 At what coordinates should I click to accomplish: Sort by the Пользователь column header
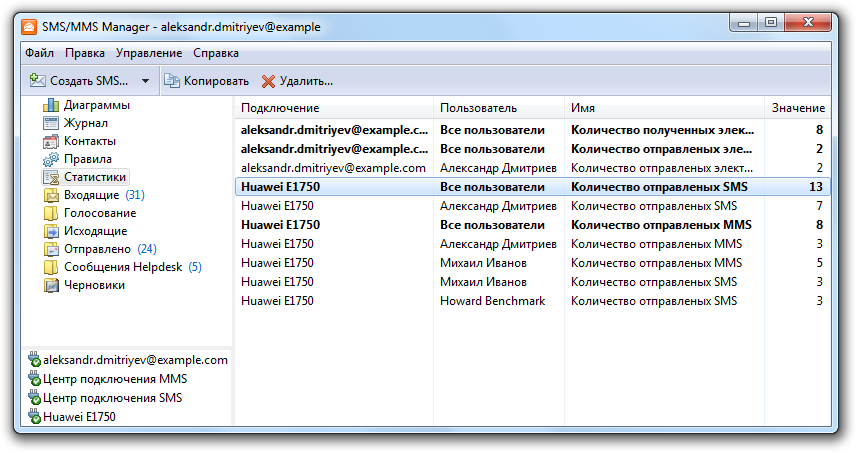(x=478, y=107)
